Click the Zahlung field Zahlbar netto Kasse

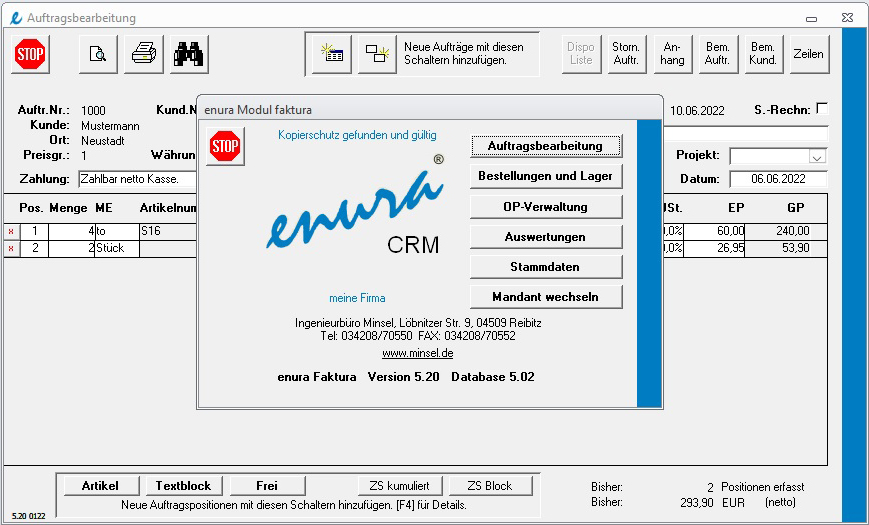pyautogui.click(x=138, y=179)
